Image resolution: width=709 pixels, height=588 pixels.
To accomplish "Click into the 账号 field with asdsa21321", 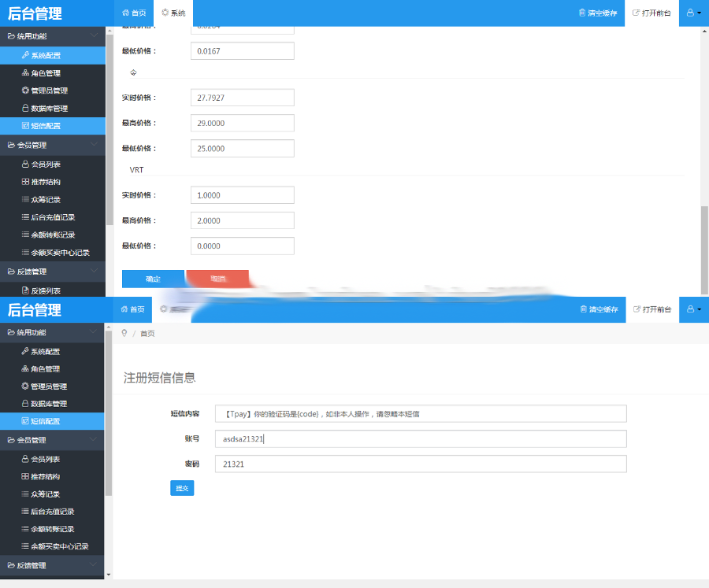I will coord(421,439).
